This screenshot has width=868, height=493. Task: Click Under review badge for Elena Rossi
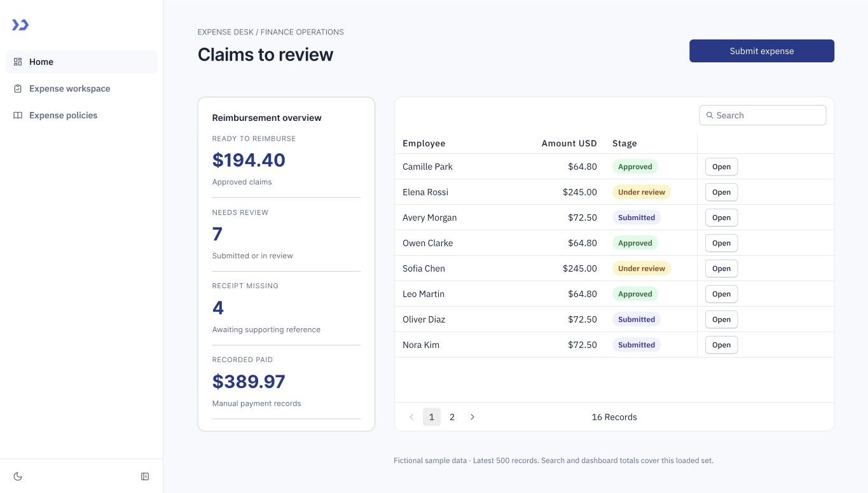click(642, 192)
